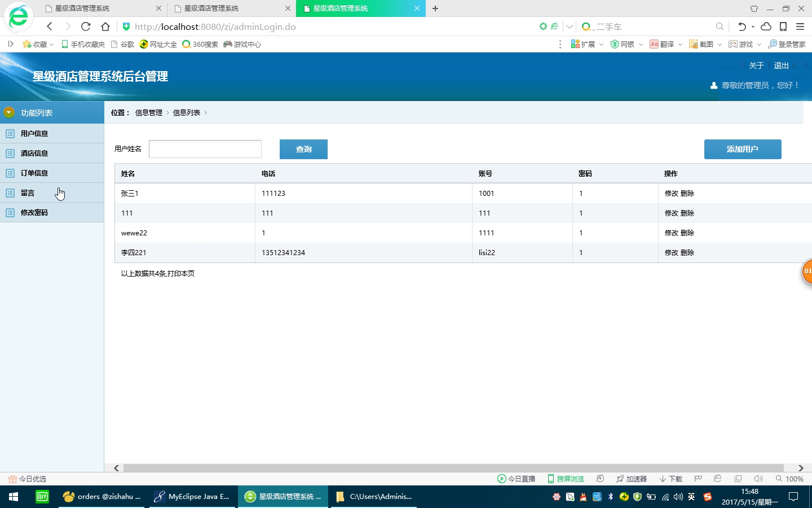Click 登录管家 login manager
Screen dimensions: 812x508
[x=787, y=44]
